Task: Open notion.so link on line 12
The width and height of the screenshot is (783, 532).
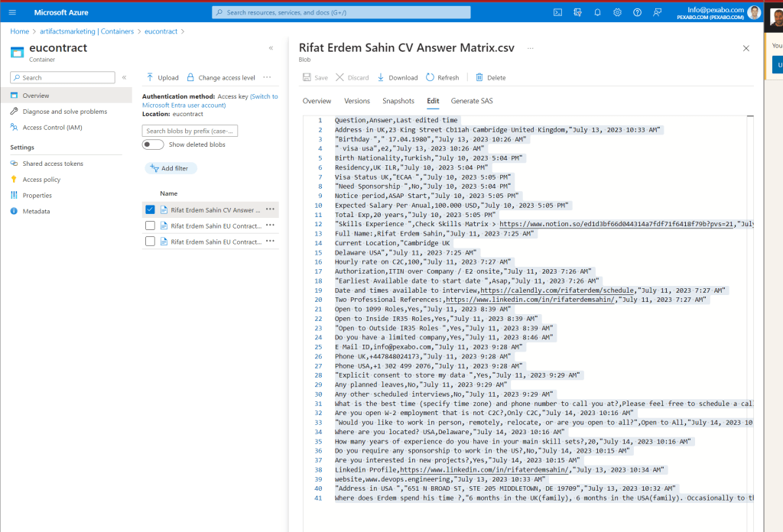Action: pos(616,224)
